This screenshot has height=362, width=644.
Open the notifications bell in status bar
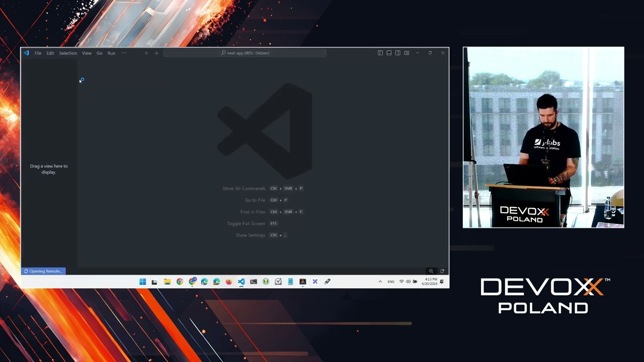click(x=442, y=271)
